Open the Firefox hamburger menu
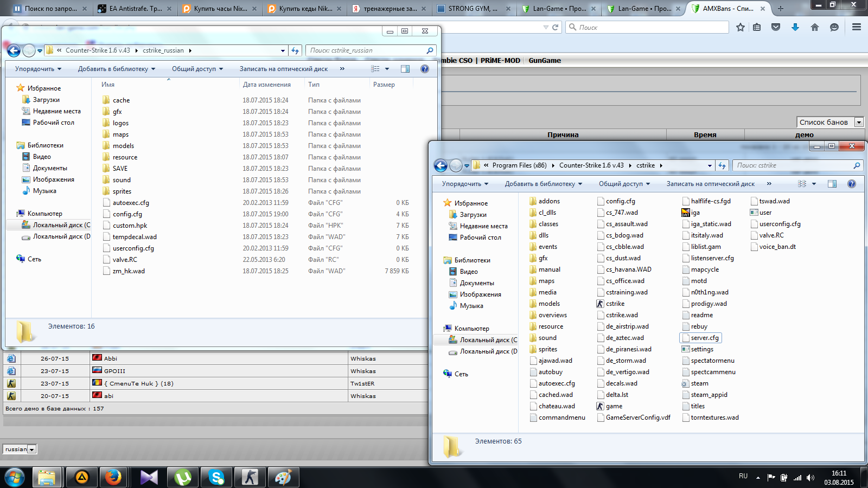Viewport: 868px width, 488px height. [856, 27]
